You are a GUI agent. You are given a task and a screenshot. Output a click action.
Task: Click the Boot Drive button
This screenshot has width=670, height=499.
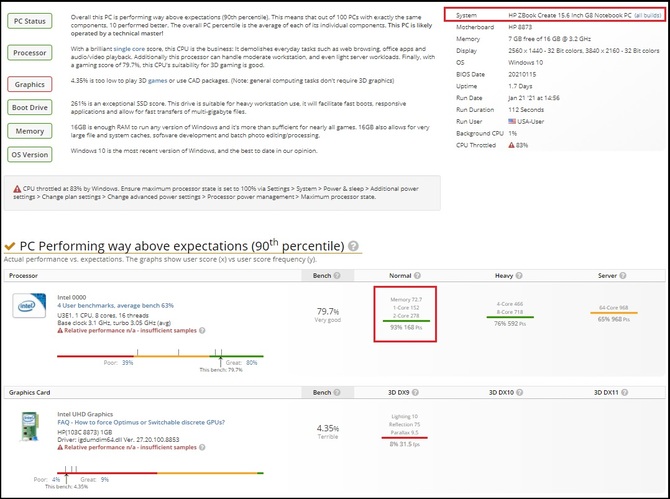tap(29, 107)
